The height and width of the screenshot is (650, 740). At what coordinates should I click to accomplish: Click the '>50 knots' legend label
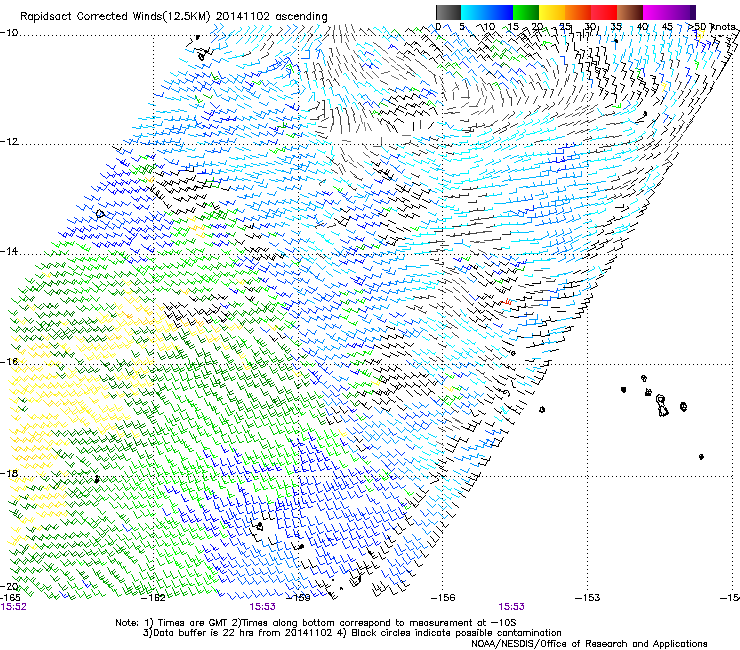[x=713, y=27]
